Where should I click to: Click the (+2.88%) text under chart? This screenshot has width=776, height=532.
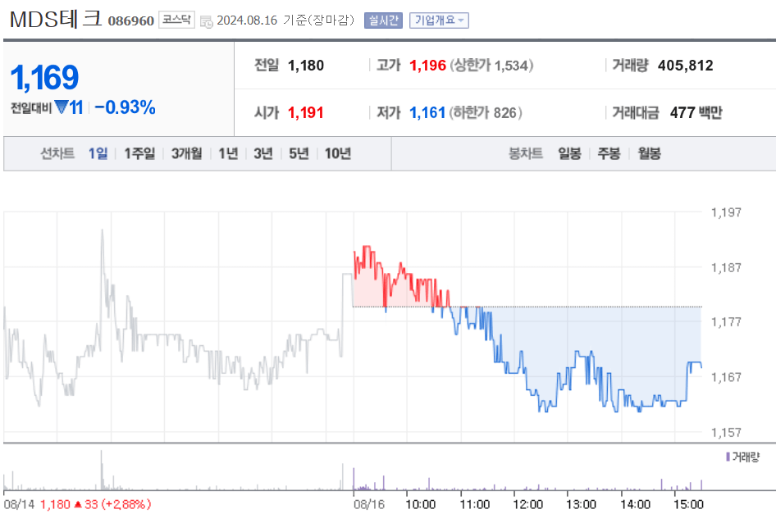pos(126,504)
